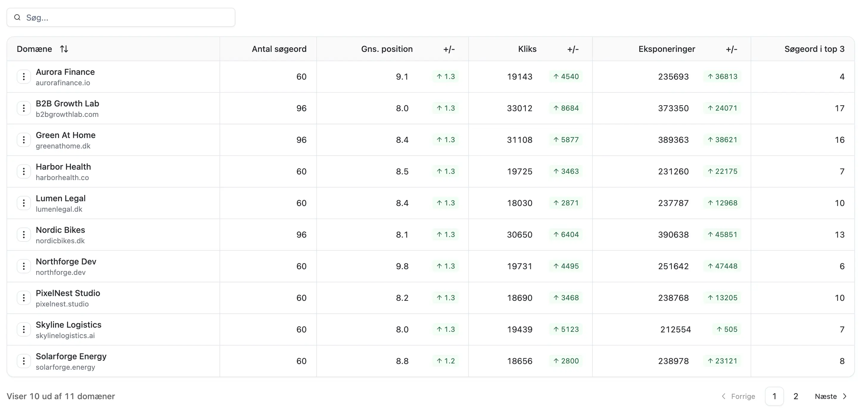Screen dimensions: 868x415
Task: Expand the actions menu for Nordic Bikes
Action: point(24,234)
